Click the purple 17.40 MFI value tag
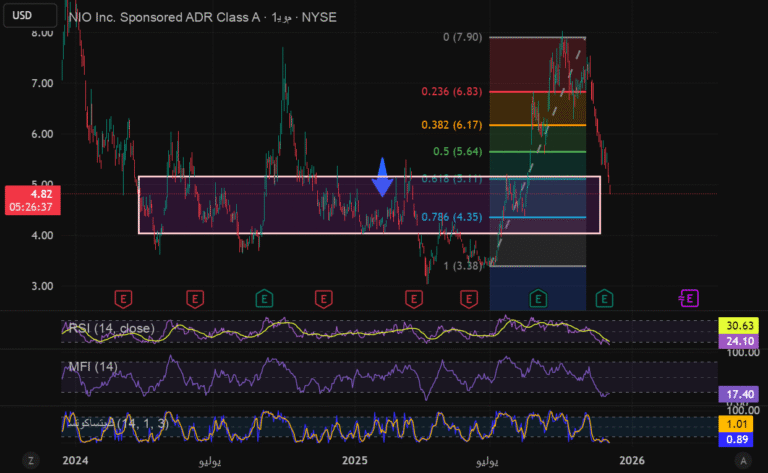This screenshot has height=473, width=768. [x=737, y=395]
